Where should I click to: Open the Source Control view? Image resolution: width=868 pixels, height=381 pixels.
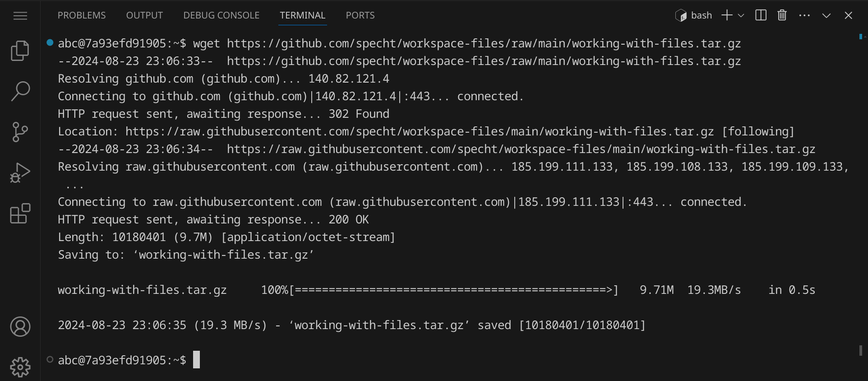point(20,132)
